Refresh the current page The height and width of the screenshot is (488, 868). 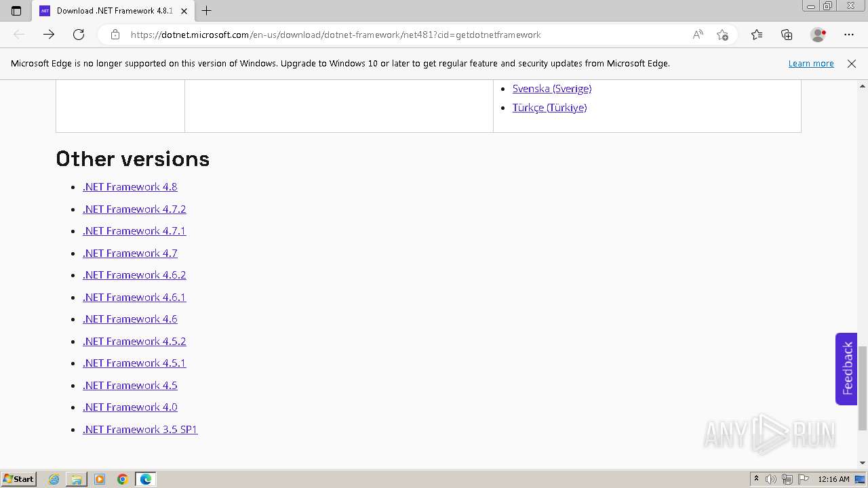[79, 35]
